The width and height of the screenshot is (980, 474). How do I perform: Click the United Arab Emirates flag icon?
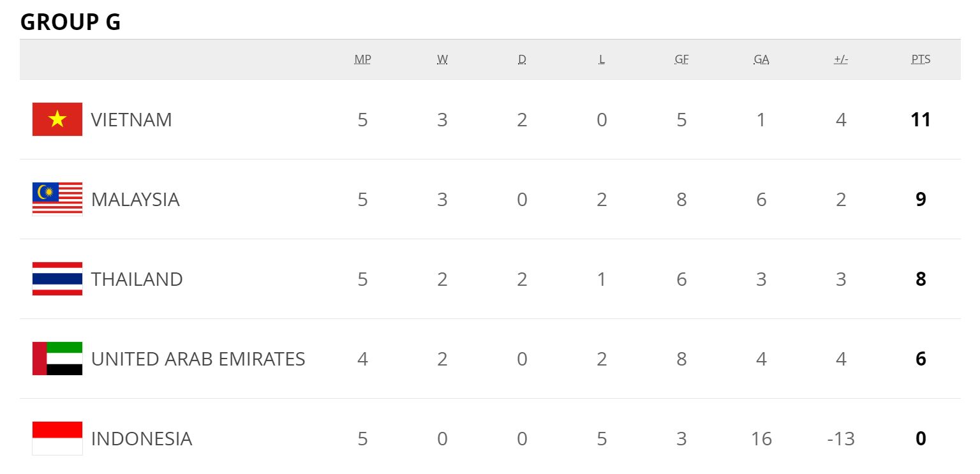[57, 359]
